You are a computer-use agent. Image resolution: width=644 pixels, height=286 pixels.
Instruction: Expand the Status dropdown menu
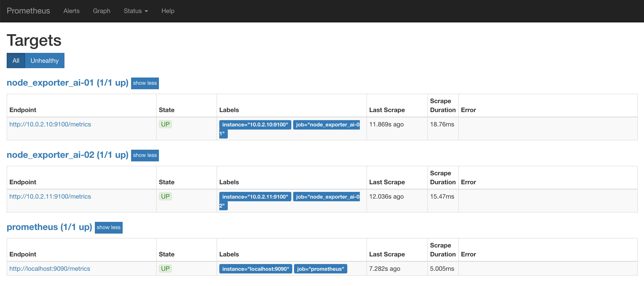tap(136, 11)
